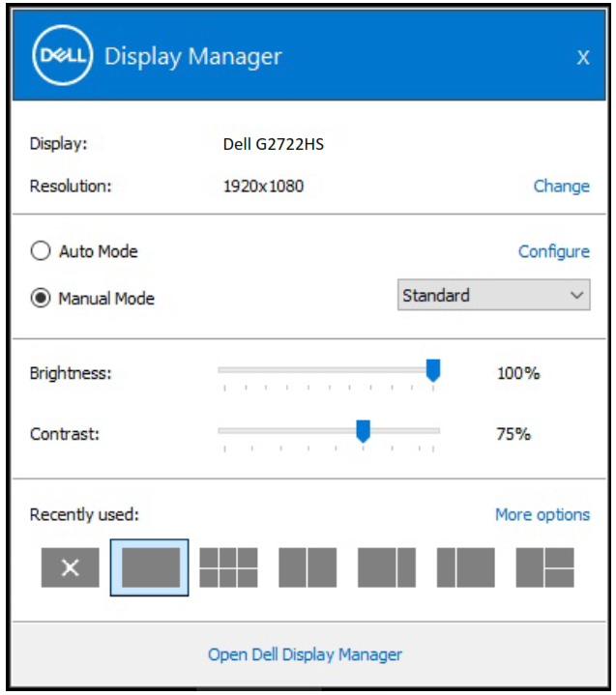The height and width of the screenshot is (695, 616).
Task: Click the 100% brightness value
Action: pyautogui.click(x=518, y=373)
